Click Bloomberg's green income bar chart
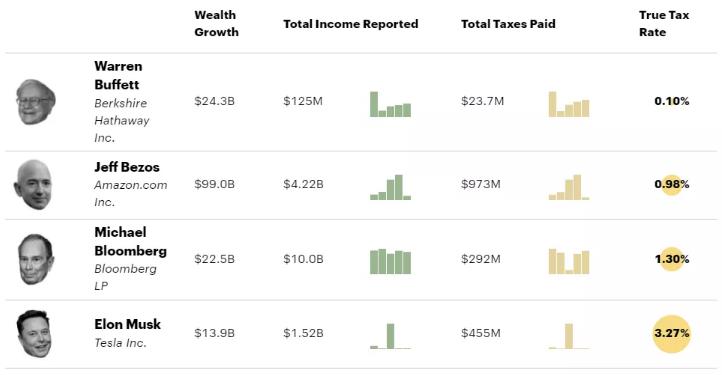The image size is (722, 375). [390, 262]
